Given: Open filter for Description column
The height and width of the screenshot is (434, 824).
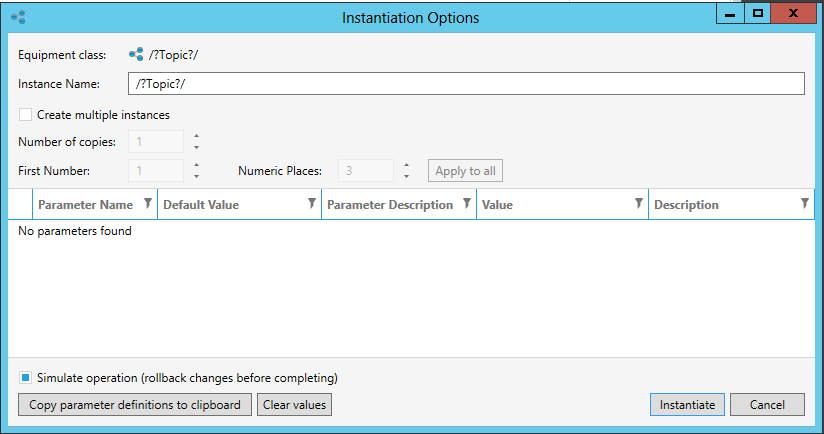Looking at the screenshot, I should (x=804, y=204).
